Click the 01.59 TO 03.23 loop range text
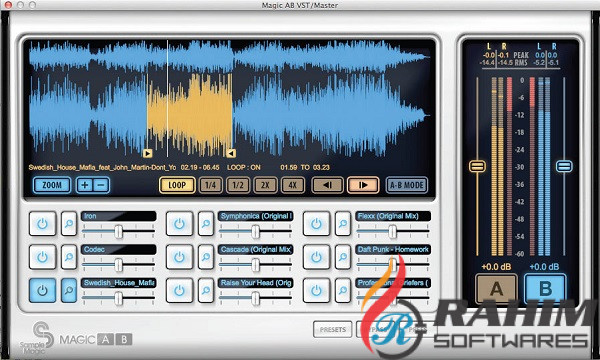Viewport: 600px width, 360px height. (x=305, y=168)
